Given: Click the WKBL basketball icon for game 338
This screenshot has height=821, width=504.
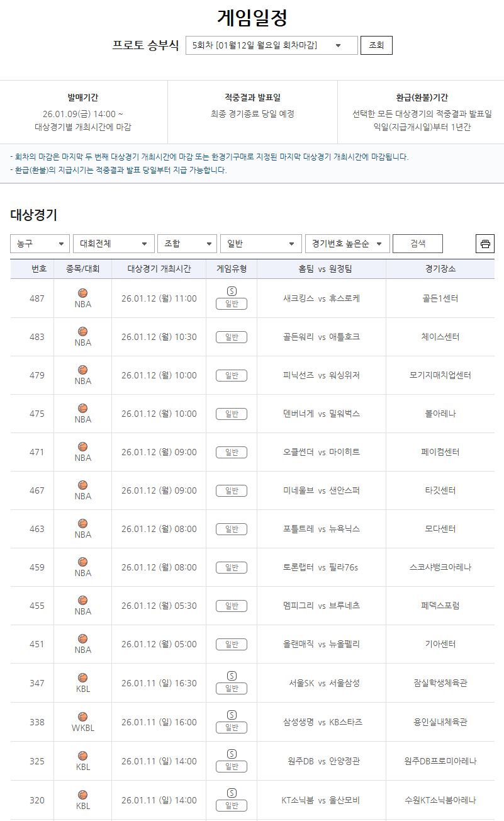Looking at the screenshot, I should [82, 718].
